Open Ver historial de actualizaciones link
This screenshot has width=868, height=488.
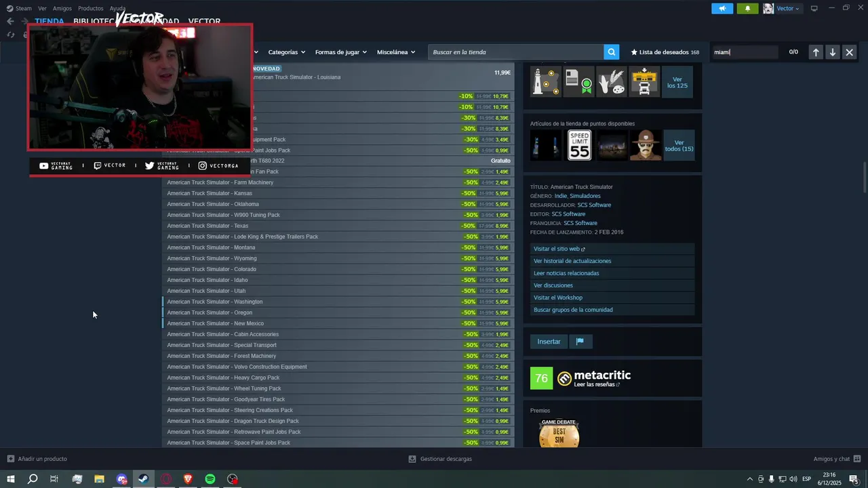(612, 261)
